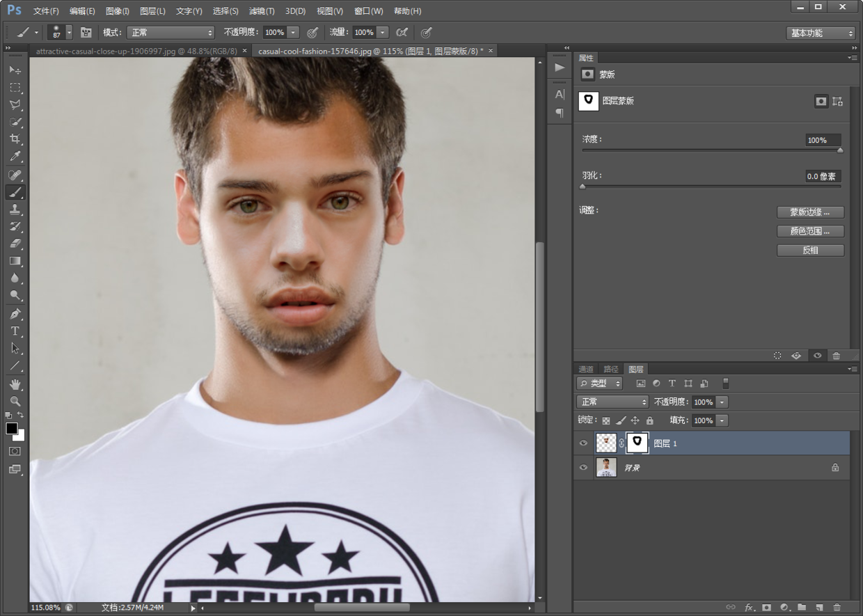The height and width of the screenshot is (616, 863).
Task: Click the 反相 button
Action: click(x=810, y=251)
